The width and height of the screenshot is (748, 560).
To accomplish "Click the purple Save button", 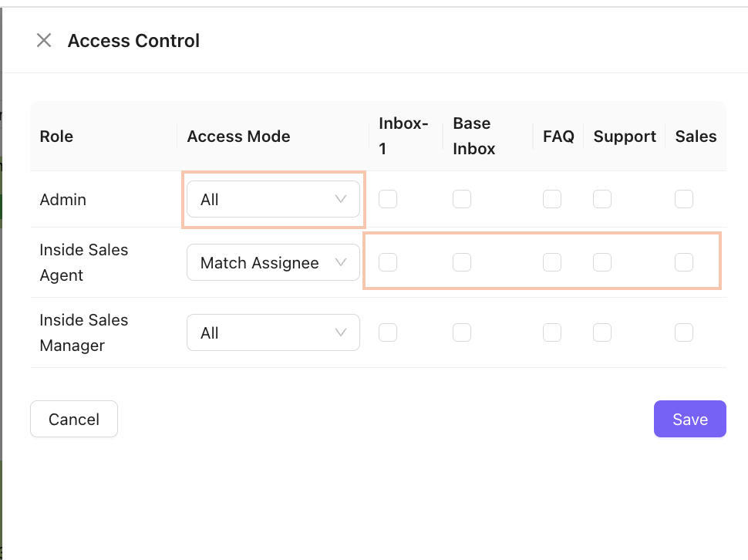I will coord(689,419).
